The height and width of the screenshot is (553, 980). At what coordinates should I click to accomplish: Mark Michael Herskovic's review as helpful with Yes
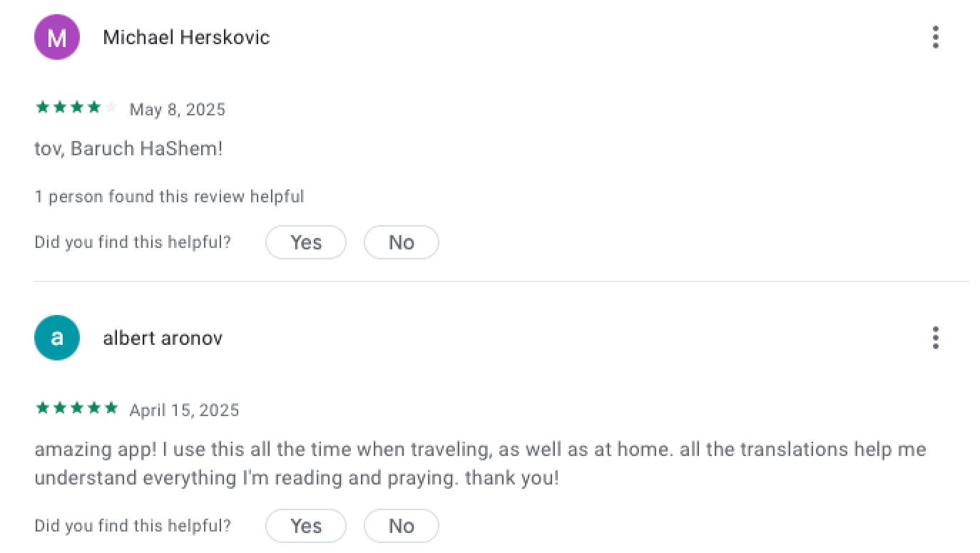pos(305,242)
